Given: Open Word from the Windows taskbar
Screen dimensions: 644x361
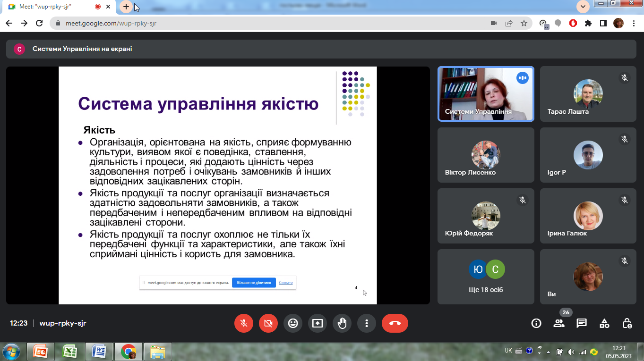Looking at the screenshot, I should 99,352.
